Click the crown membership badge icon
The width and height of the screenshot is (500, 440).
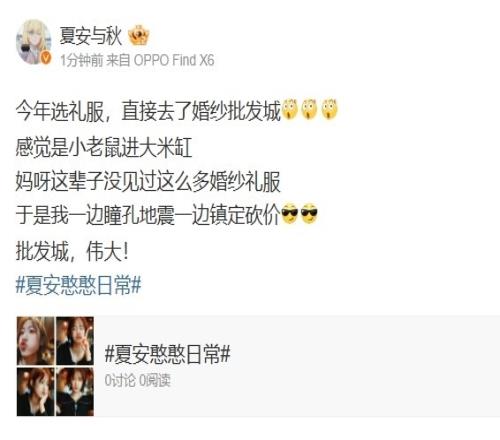(x=138, y=35)
